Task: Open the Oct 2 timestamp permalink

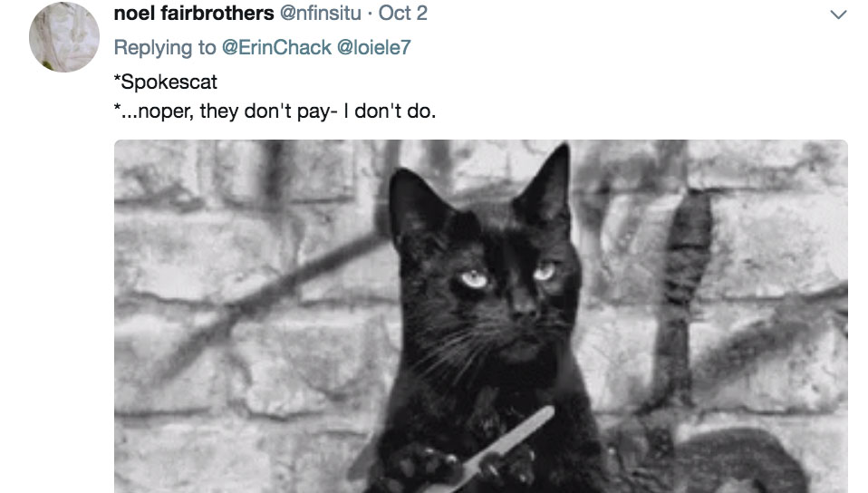Action: pos(403,13)
